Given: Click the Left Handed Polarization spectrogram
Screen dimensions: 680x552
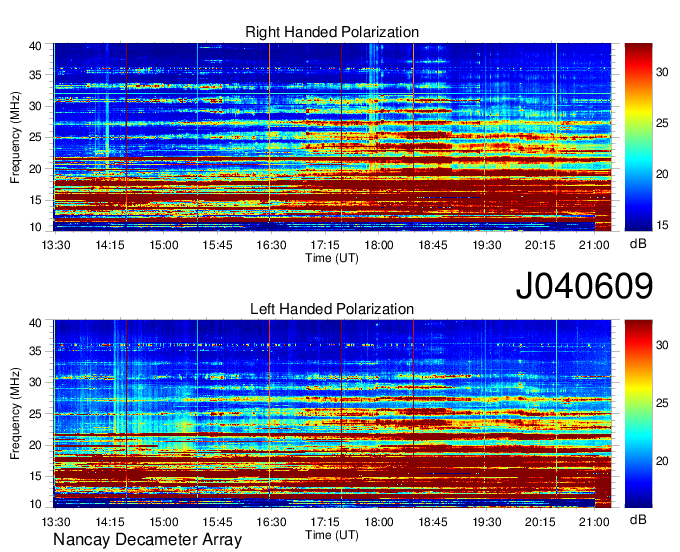Looking at the screenshot, I should click(x=332, y=414).
